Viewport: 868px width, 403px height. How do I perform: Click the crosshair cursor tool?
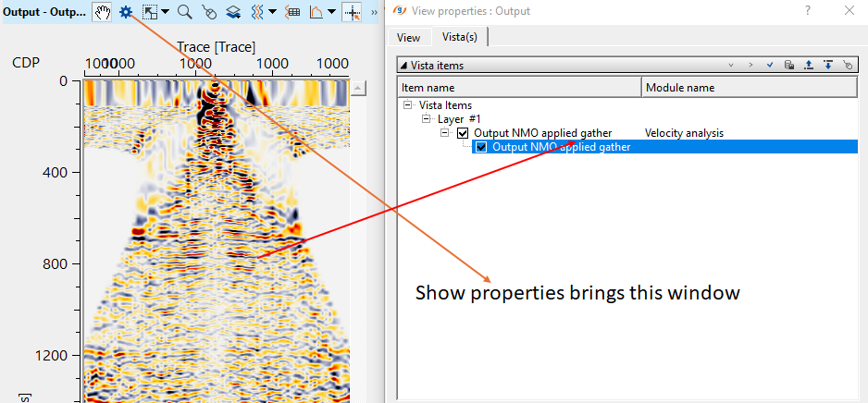click(x=352, y=12)
